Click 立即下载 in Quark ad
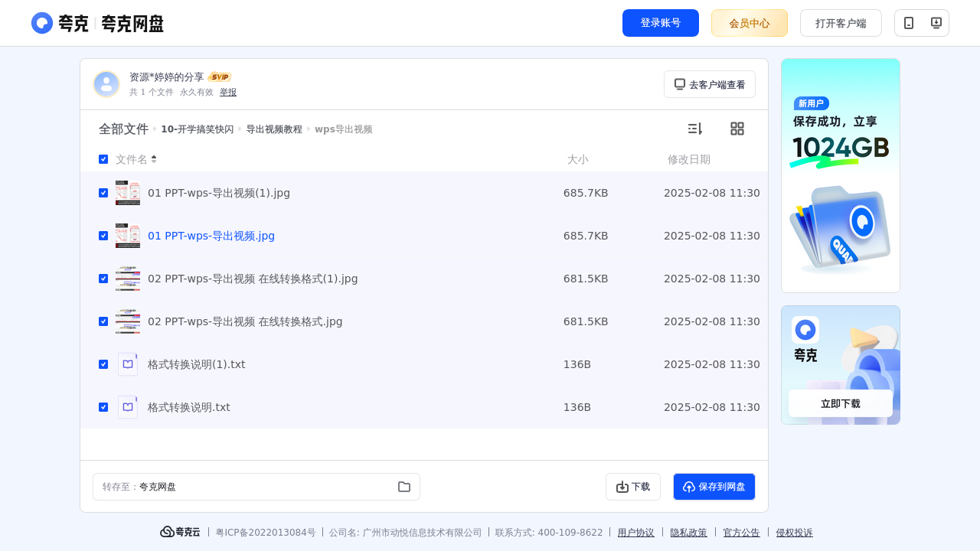This screenshot has height=551, width=980. (x=841, y=403)
